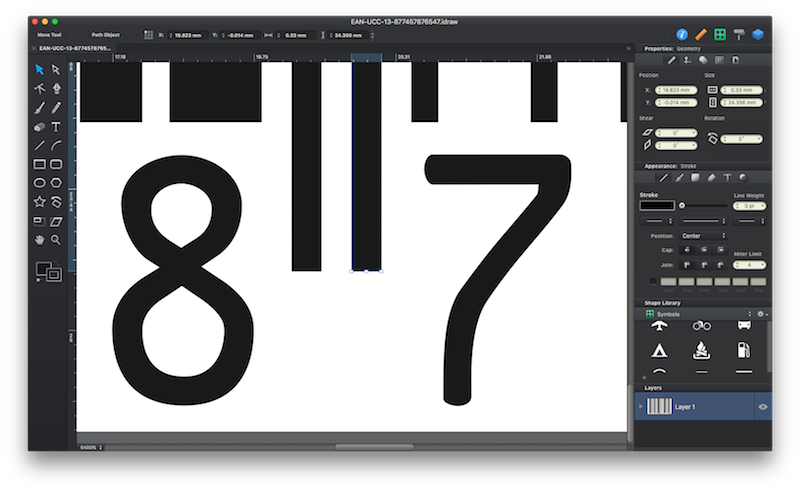The height and width of the screenshot is (491, 800).
Task: Click the Shape Library gear button
Action: point(761,314)
